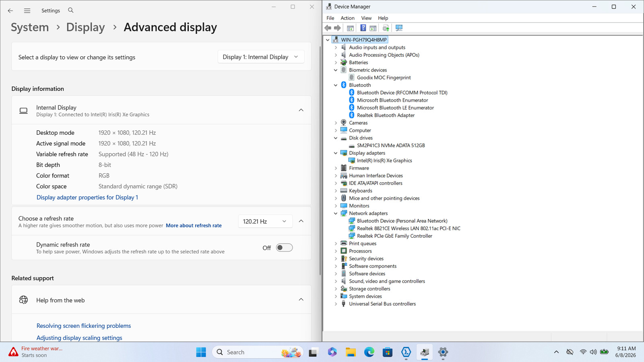Open Fire weather warning widget on taskbar

[35, 352]
